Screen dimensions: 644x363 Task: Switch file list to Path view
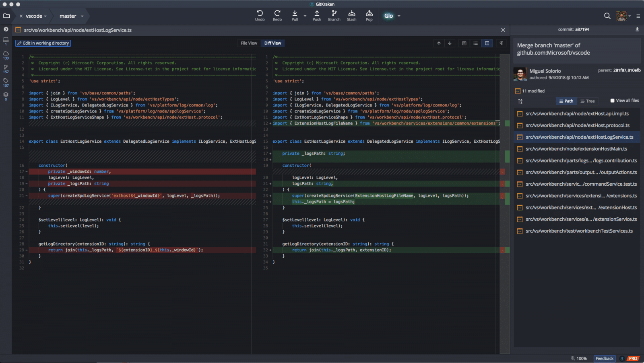click(566, 101)
